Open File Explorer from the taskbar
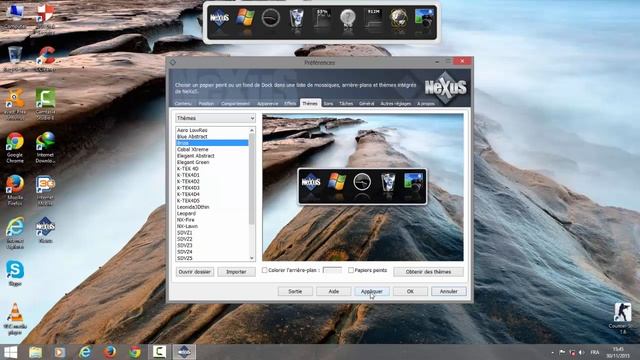This screenshot has height=360, width=640. click(36, 352)
